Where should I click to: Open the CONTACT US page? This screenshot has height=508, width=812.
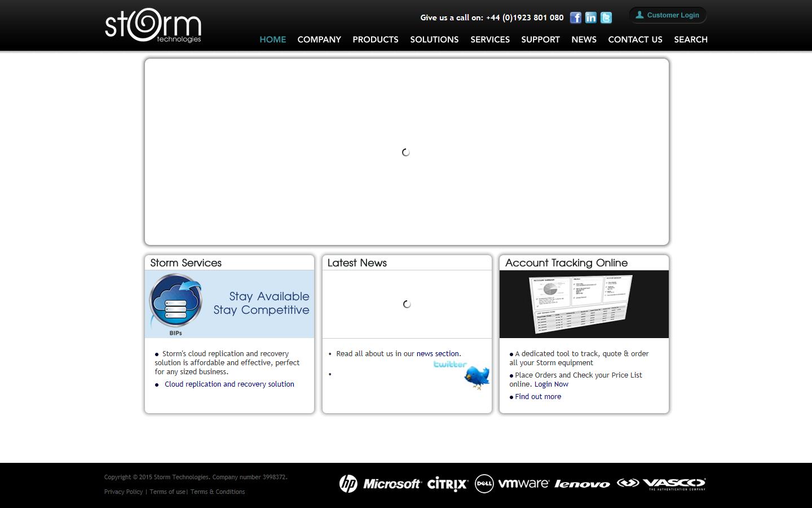point(635,40)
